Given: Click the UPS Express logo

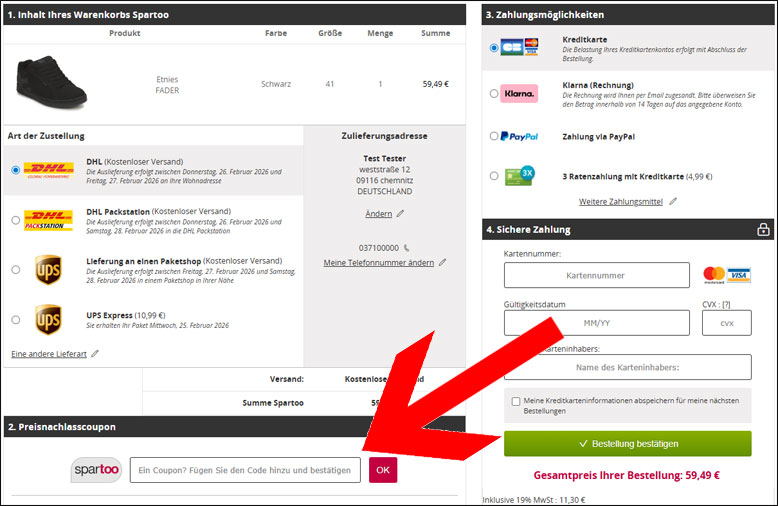Looking at the screenshot, I should pyautogui.click(x=48, y=320).
